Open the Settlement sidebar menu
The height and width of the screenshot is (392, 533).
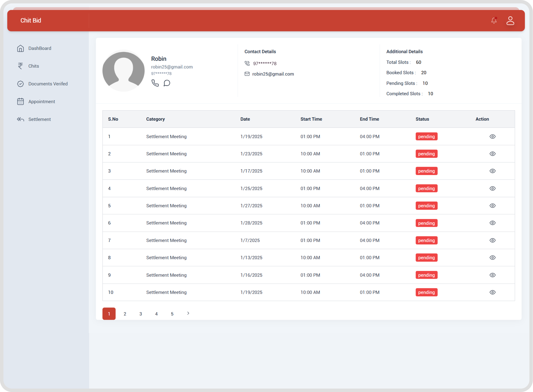click(39, 119)
